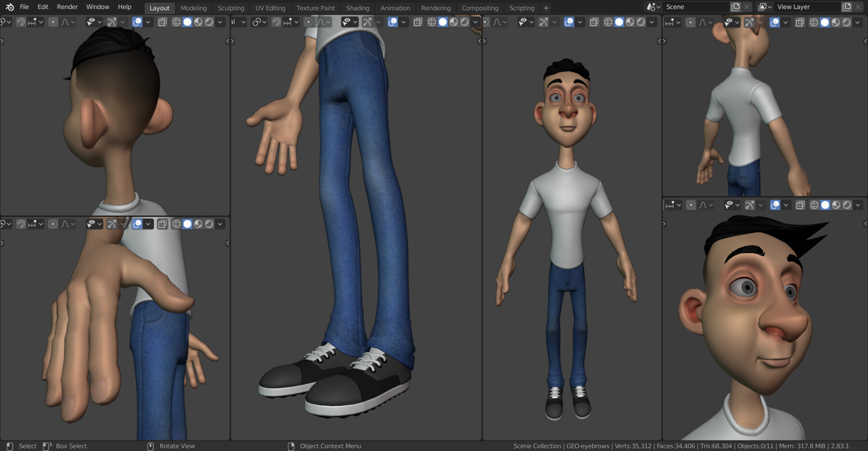
Task: Toggle X-ray in the legs viewport
Action: pos(418,22)
